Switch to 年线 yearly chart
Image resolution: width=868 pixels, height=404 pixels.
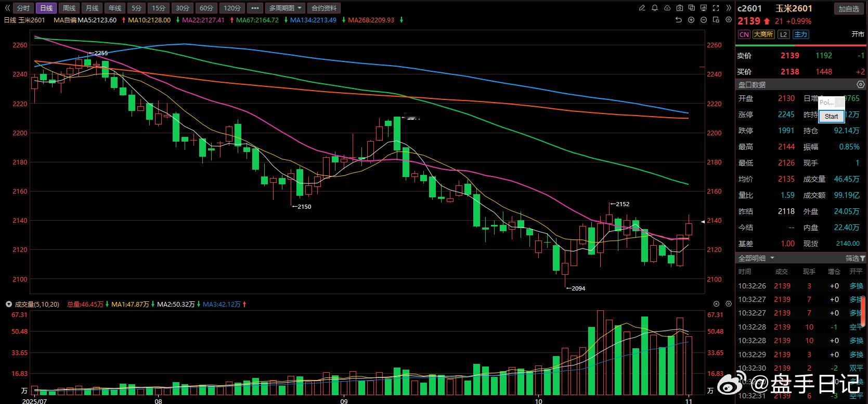[114, 8]
